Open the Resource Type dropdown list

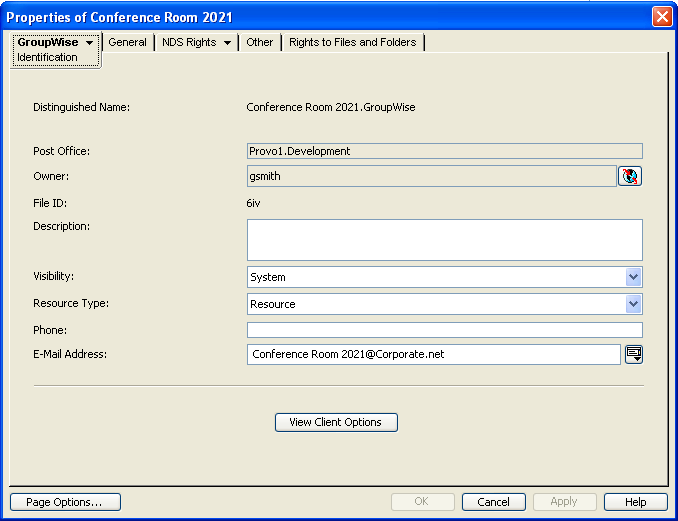point(633,304)
